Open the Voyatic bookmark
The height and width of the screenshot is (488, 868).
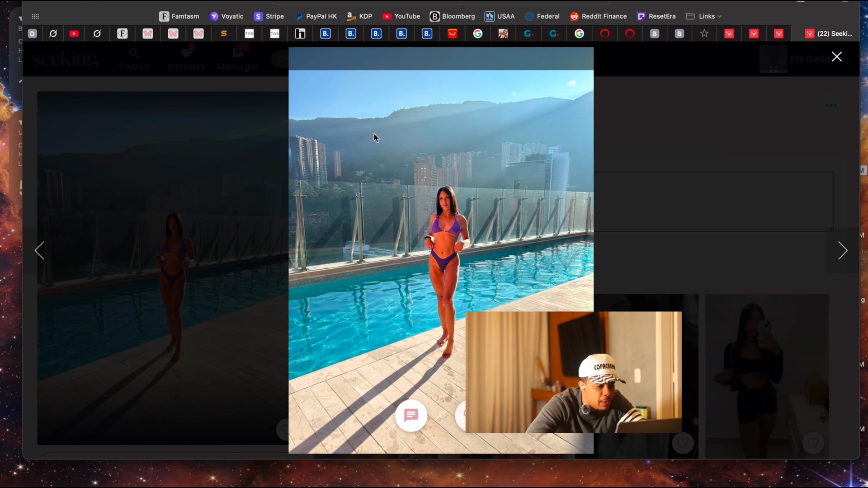226,16
